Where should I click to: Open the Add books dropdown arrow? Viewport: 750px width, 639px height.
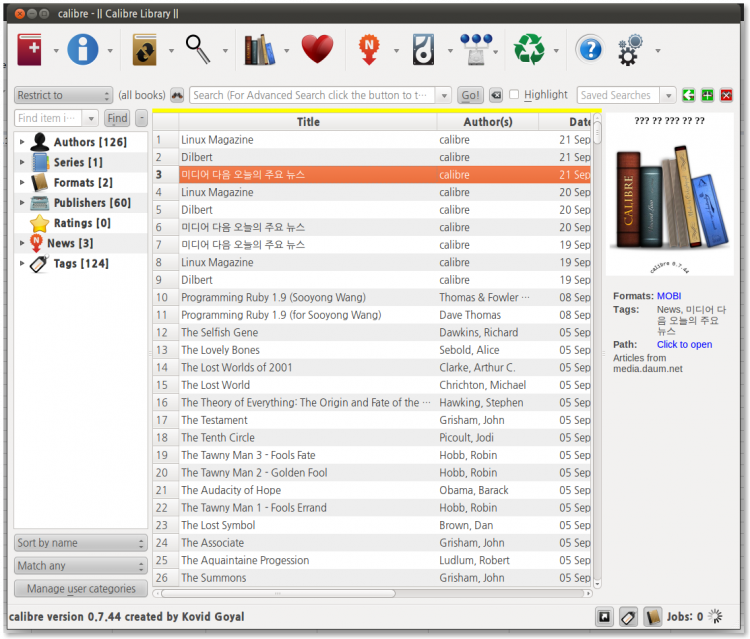tap(56, 51)
